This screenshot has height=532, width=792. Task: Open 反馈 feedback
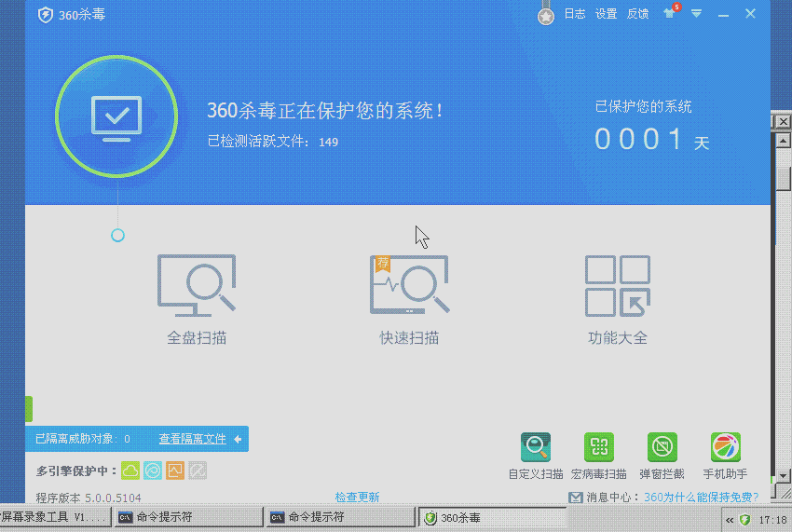pos(637,14)
